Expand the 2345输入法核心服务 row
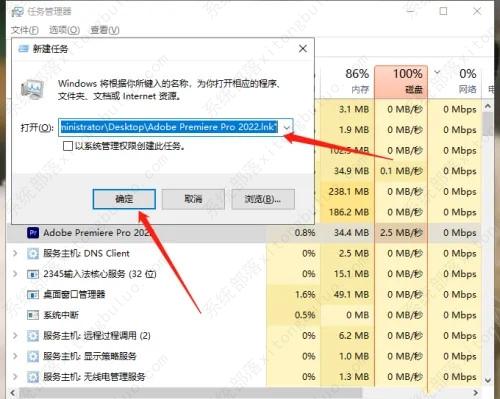500x399 pixels. coord(15,274)
